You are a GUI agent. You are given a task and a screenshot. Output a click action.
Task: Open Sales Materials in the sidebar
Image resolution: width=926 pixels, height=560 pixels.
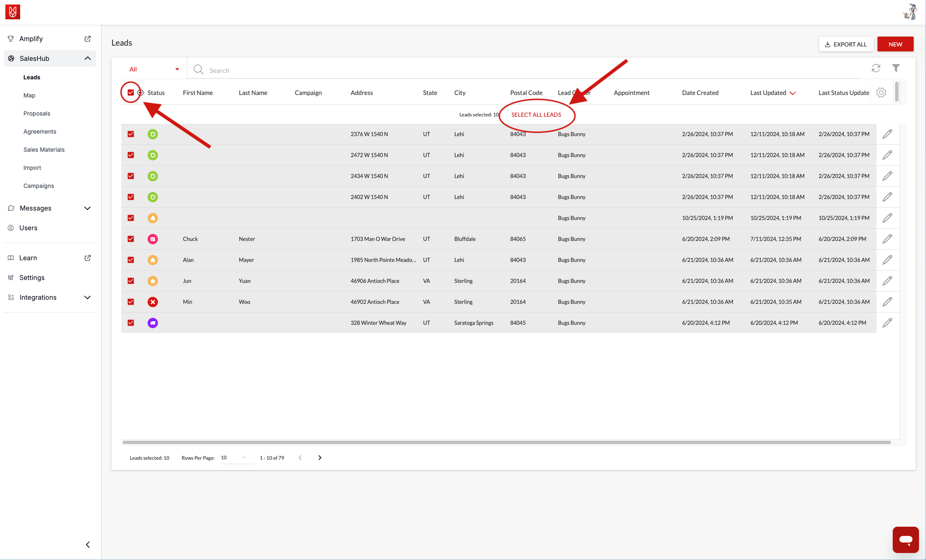click(x=44, y=150)
